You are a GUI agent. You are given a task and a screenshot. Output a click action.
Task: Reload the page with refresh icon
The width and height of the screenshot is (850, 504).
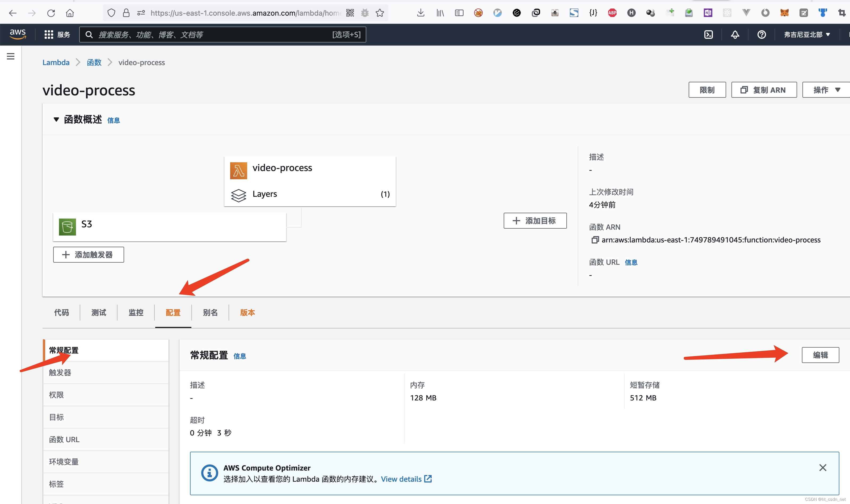51,13
